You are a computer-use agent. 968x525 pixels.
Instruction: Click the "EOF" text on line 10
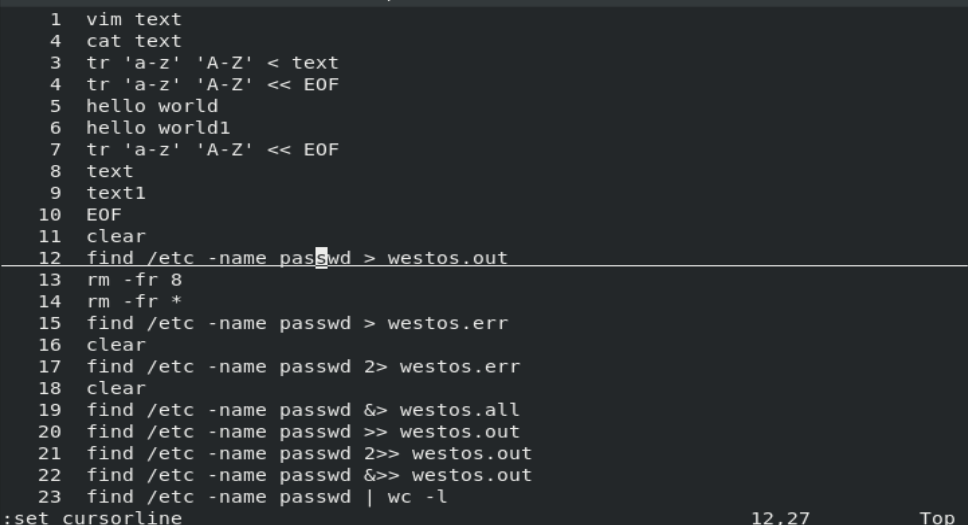104,215
